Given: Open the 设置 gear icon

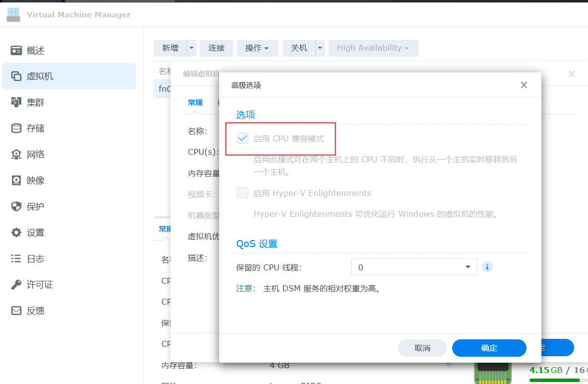Looking at the screenshot, I should (16, 233).
